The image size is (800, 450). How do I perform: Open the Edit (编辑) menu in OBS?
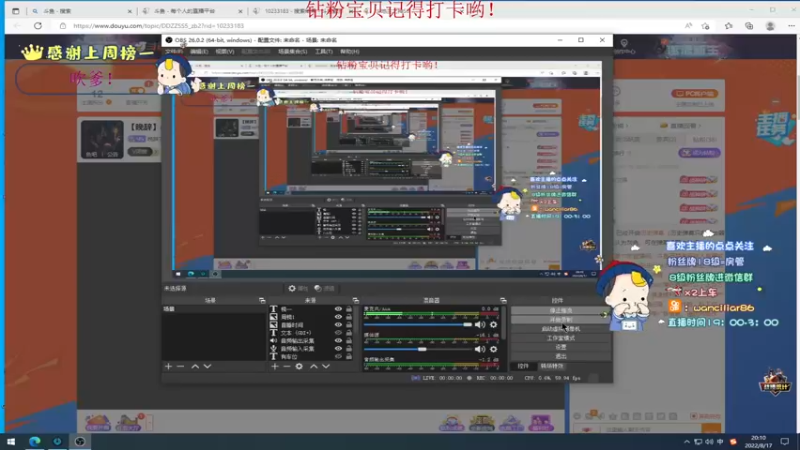(198, 52)
